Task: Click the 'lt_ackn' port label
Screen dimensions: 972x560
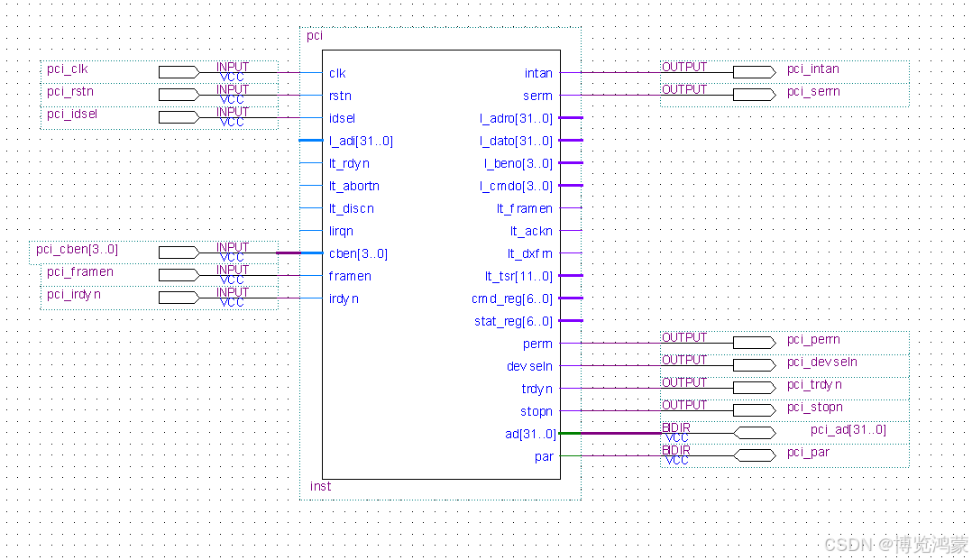Action: pos(531,231)
